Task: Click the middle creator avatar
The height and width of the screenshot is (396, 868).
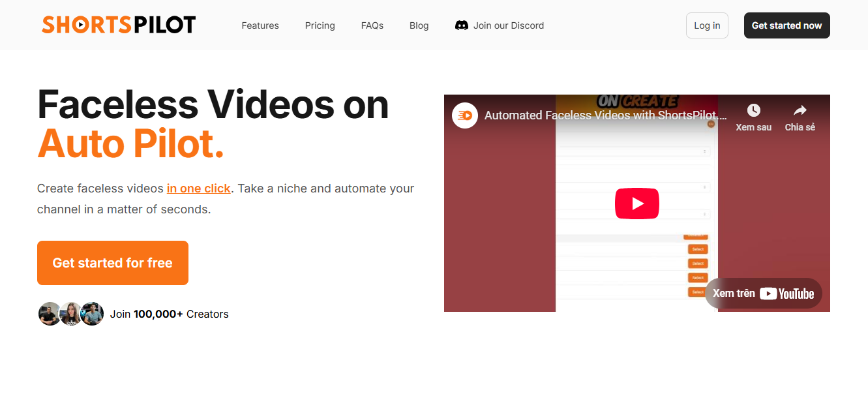Action: click(70, 314)
